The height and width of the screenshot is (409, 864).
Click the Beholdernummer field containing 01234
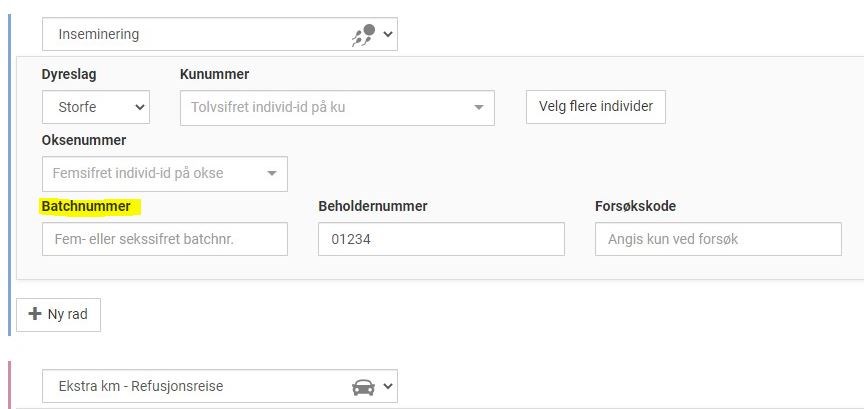[x=441, y=239]
